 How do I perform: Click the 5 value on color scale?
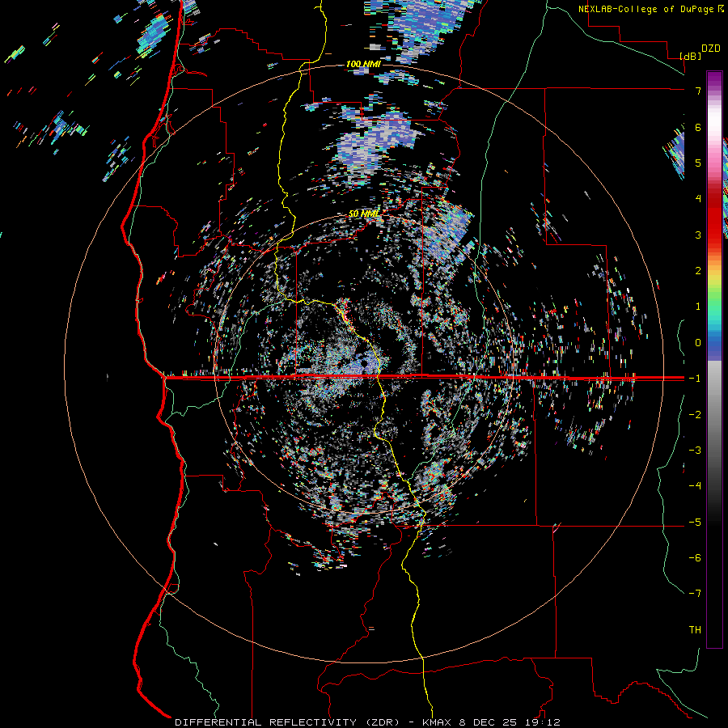point(698,163)
